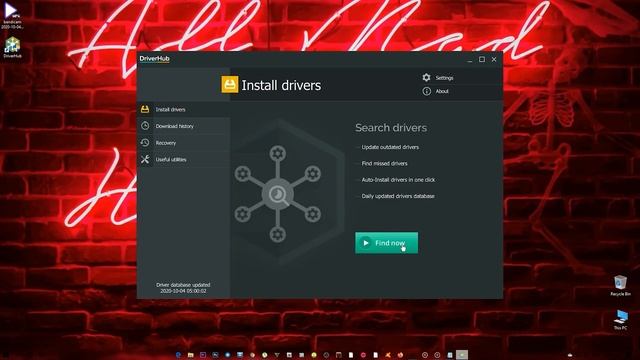This screenshot has height=360, width=640.
Task: Select the bandicam video file on desktop
Action: (x=11, y=16)
